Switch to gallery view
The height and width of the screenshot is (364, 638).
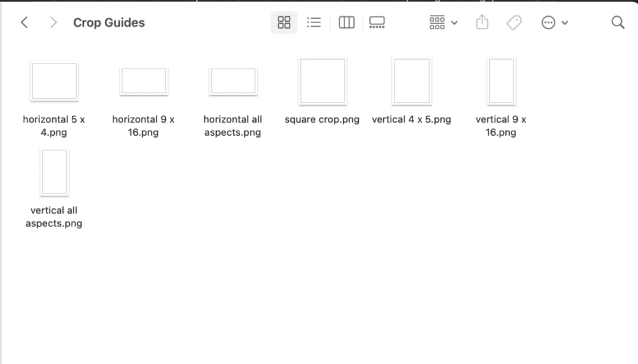(x=377, y=22)
